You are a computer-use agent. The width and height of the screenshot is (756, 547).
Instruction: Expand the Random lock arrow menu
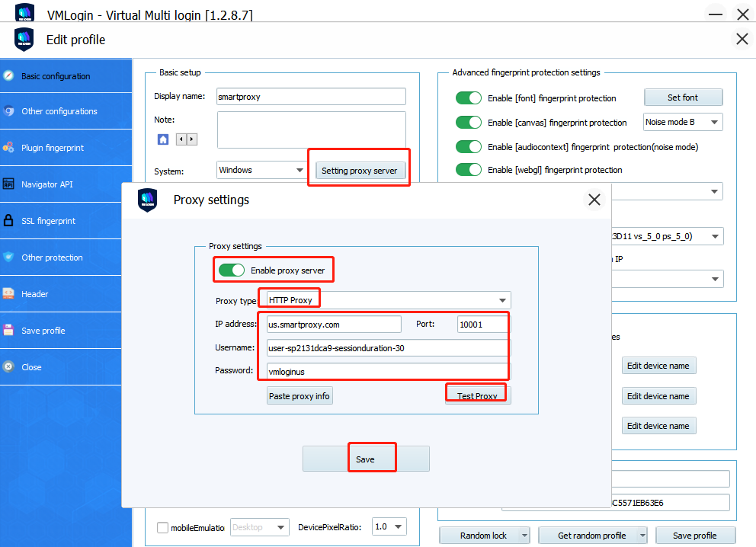pos(524,536)
